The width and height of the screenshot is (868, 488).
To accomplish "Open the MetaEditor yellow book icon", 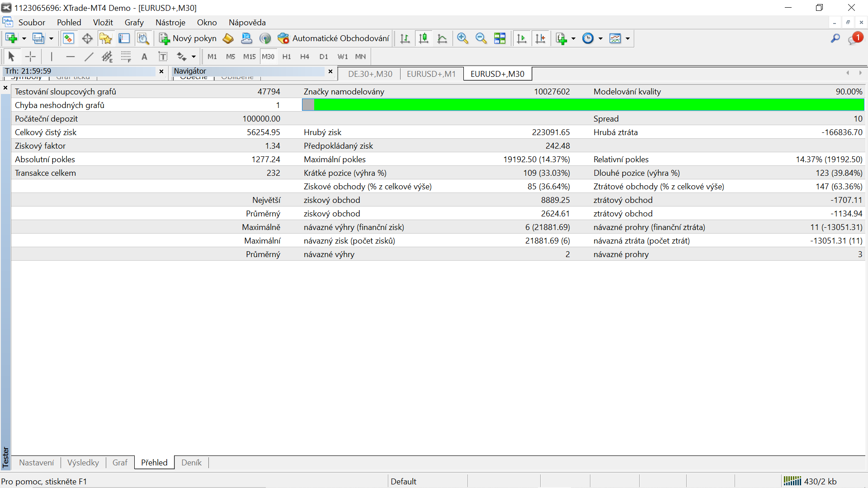I will point(228,38).
